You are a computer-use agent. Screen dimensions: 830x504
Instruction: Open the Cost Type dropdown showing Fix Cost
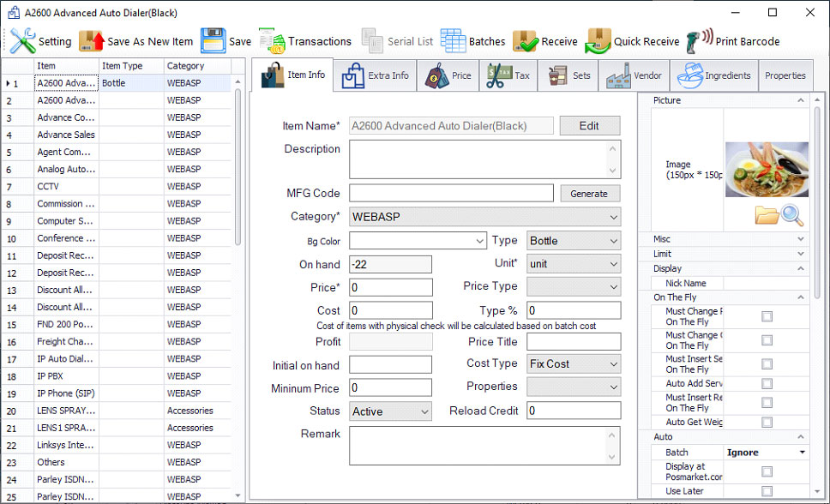(574, 364)
